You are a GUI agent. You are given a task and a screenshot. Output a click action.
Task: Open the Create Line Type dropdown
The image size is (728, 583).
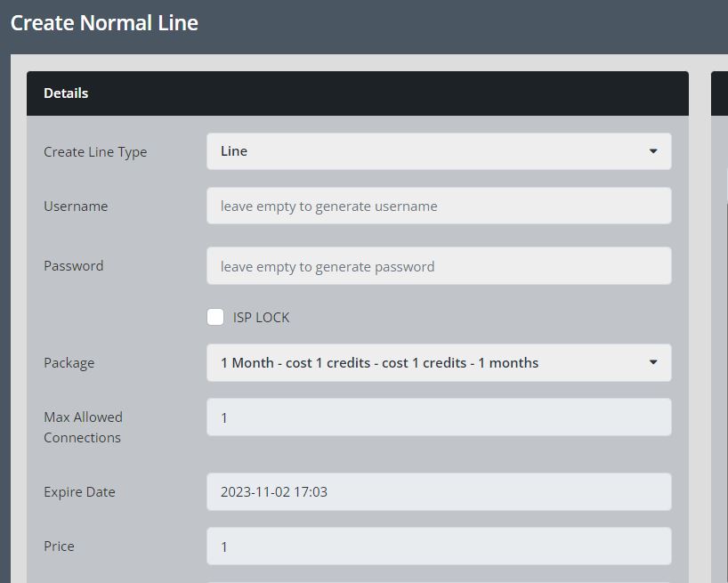[438, 151]
